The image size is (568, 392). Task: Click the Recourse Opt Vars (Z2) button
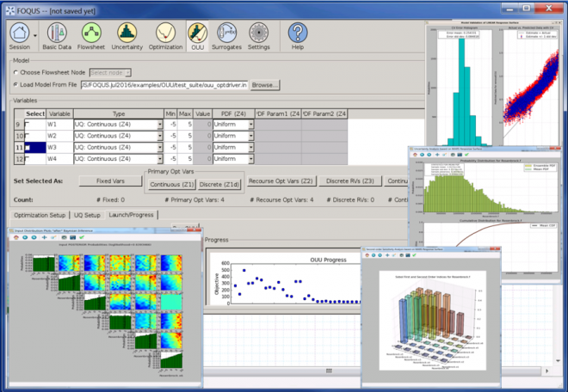coord(281,181)
